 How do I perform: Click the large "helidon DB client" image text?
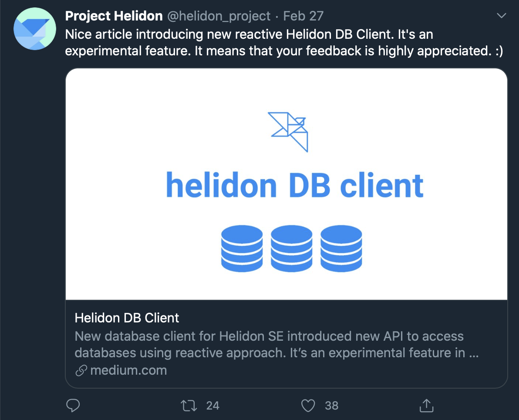295,186
